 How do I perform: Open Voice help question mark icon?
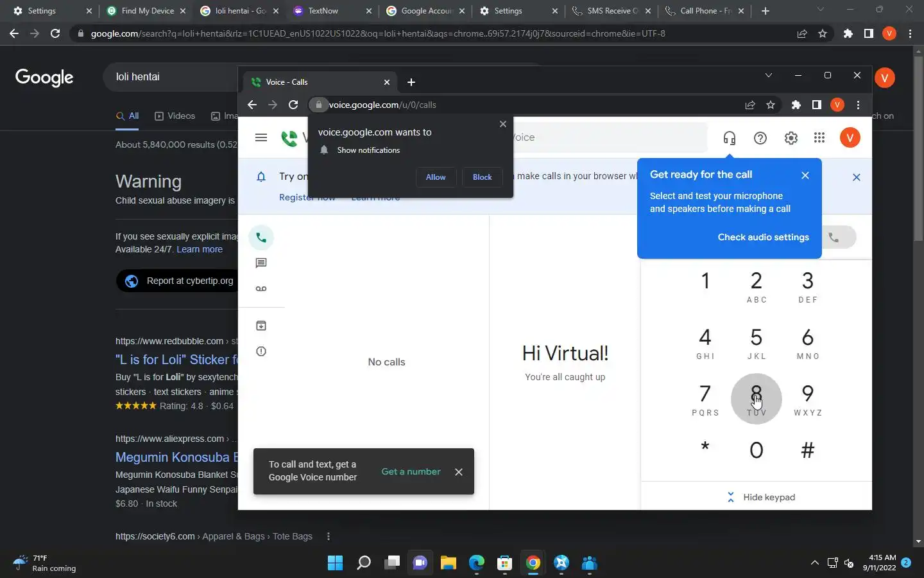(x=760, y=138)
